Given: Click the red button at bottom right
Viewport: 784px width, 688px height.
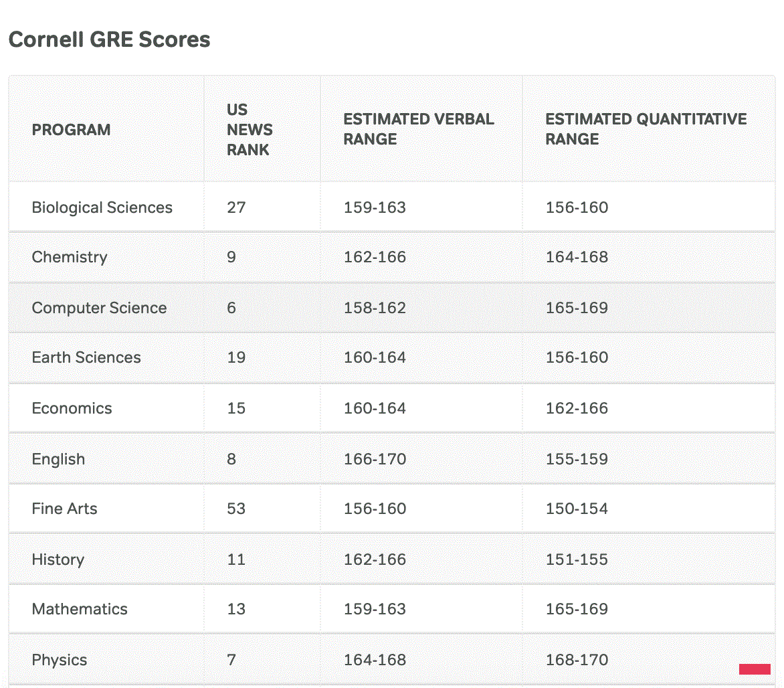Looking at the screenshot, I should (x=755, y=669).
